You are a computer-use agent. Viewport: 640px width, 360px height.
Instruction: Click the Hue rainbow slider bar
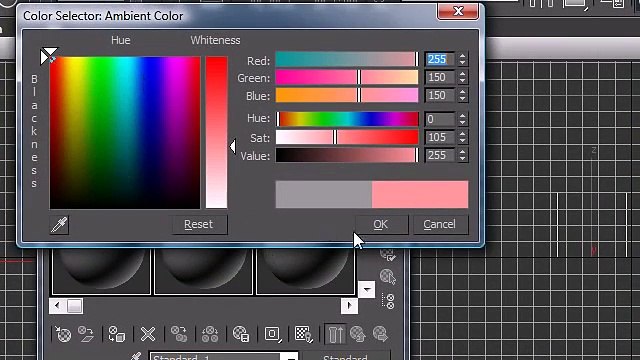tap(347, 119)
